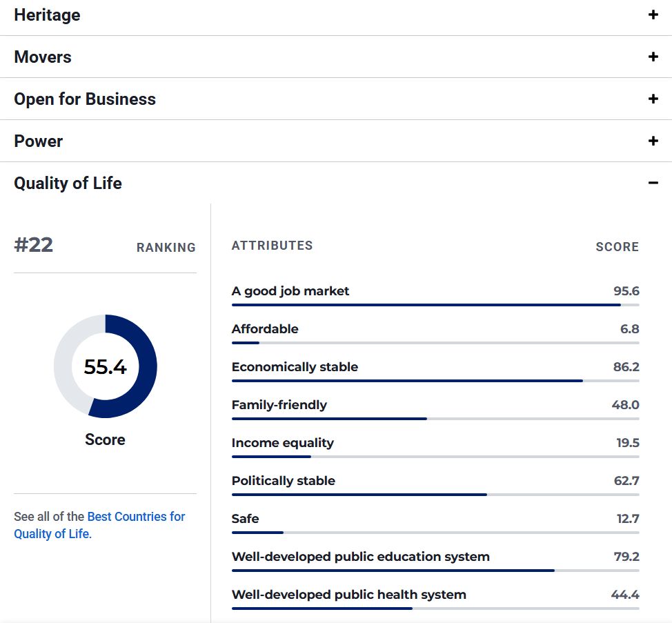Click the plus icon next to Power
The width and height of the screenshot is (672, 623).
tap(653, 141)
